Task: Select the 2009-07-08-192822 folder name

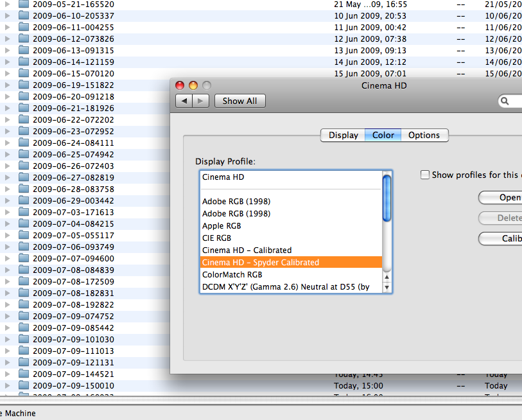Action: click(x=73, y=305)
